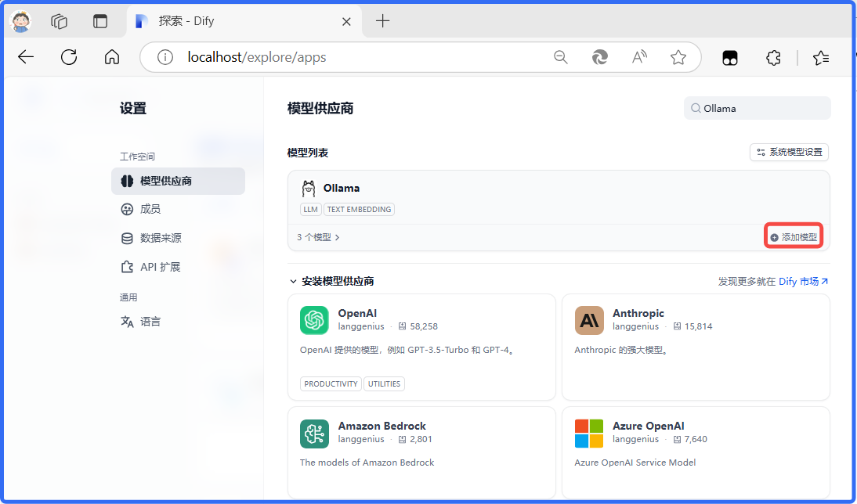
Task: Open the browser workspaces icon
Action: [x=59, y=21]
